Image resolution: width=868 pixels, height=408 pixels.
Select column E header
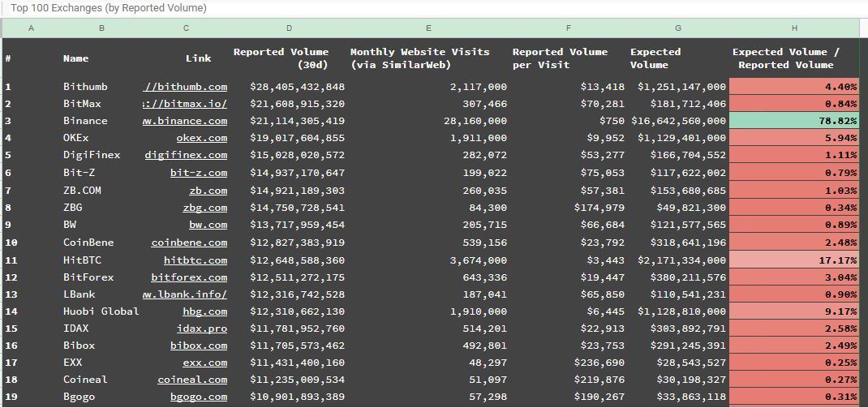[x=428, y=28]
